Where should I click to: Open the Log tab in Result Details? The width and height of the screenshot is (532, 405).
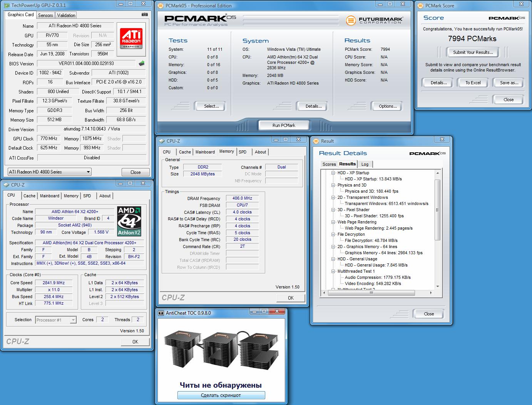[x=365, y=164]
